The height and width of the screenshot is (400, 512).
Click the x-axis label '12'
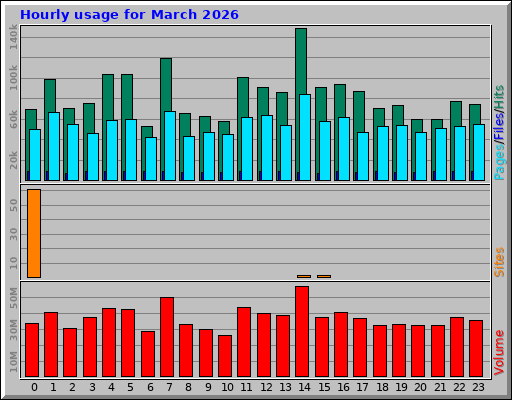266,387
